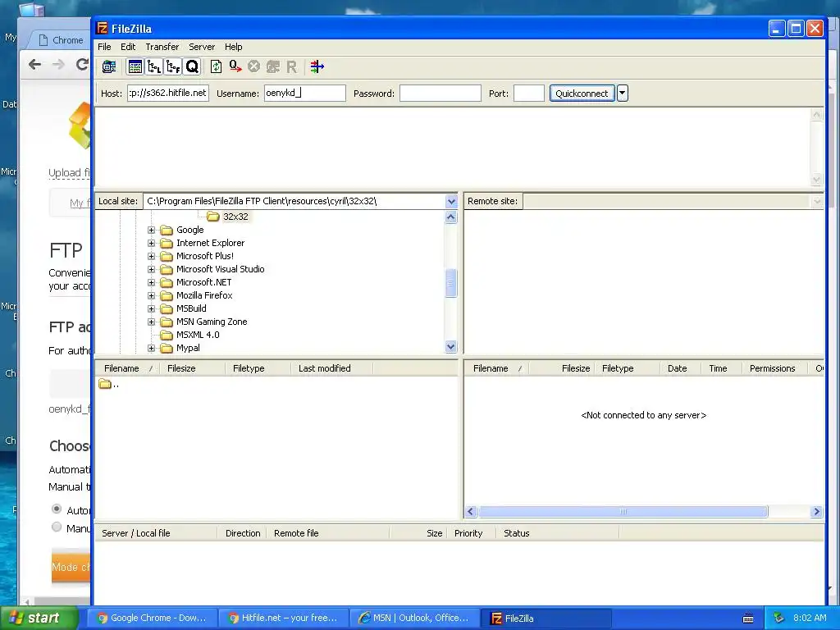Expand the Microsoft Plus! folder node
The width and height of the screenshot is (840, 630).
click(x=152, y=256)
